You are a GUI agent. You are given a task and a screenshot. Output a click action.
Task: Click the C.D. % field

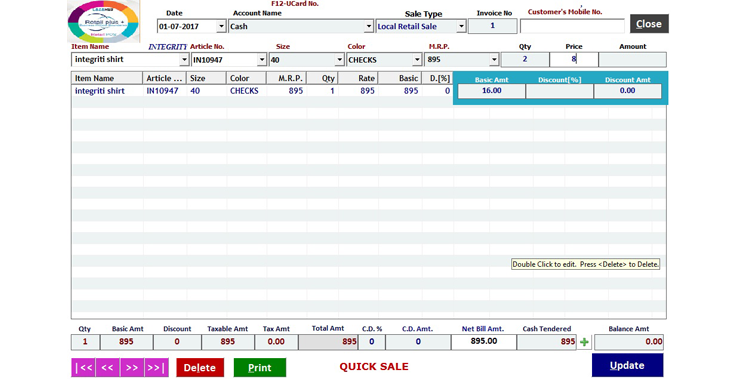click(372, 341)
